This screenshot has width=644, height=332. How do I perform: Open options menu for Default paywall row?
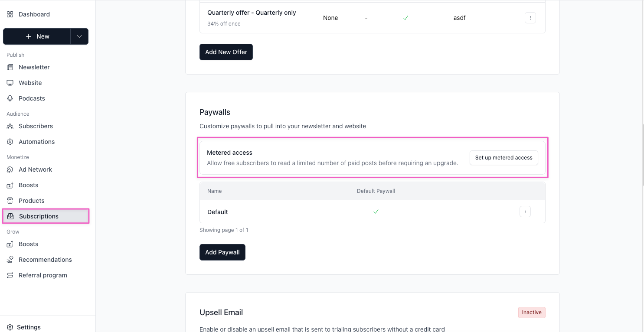(x=525, y=212)
